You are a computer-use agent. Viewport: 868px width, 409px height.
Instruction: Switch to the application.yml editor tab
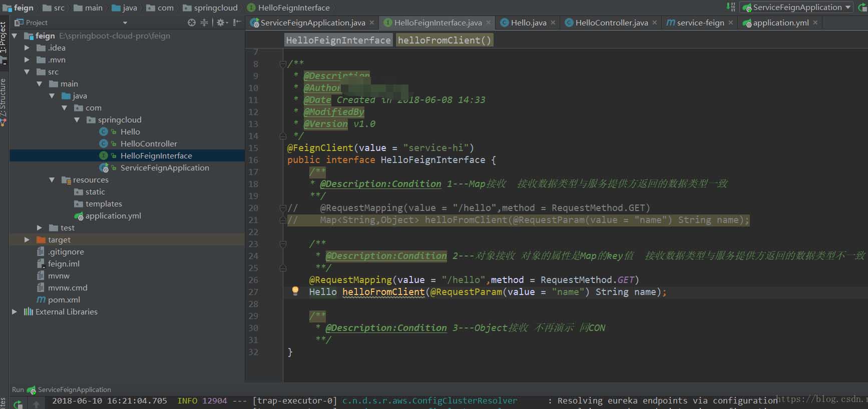(780, 22)
